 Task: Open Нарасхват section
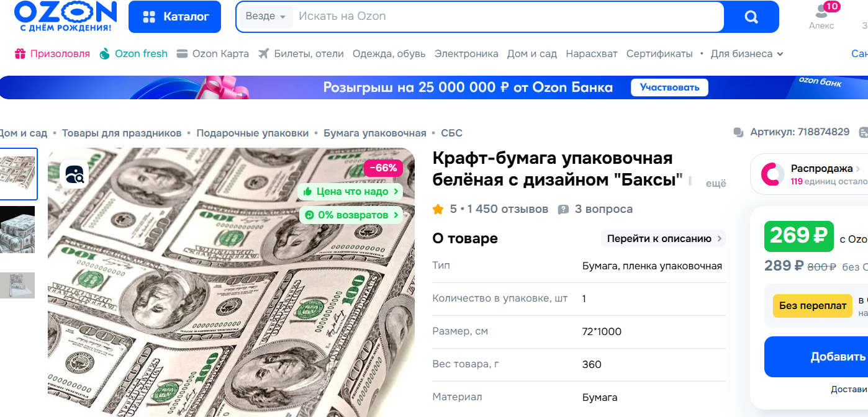coord(592,53)
